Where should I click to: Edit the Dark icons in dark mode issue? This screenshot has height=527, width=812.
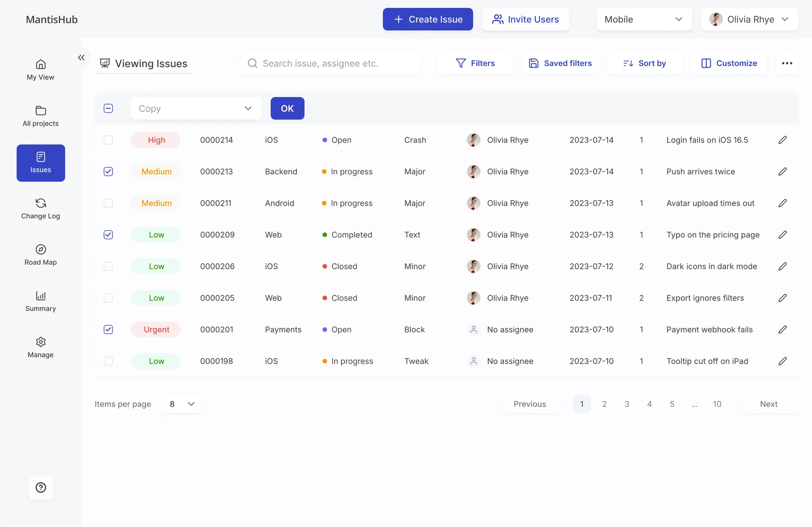(782, 266)
